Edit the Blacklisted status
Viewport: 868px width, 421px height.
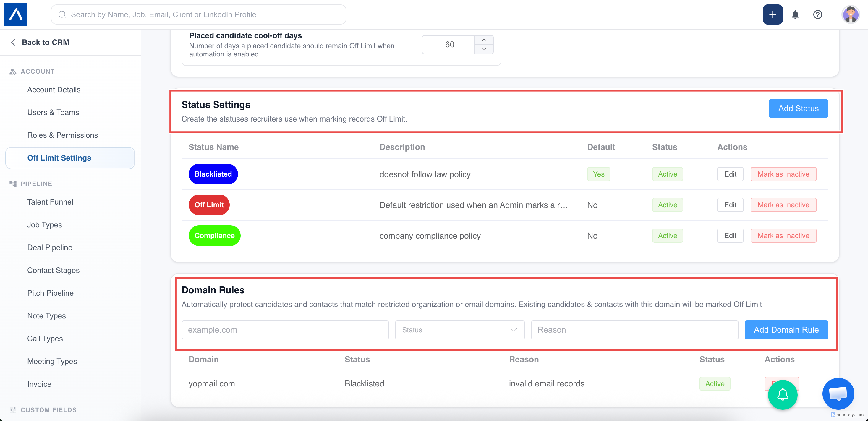730,174
